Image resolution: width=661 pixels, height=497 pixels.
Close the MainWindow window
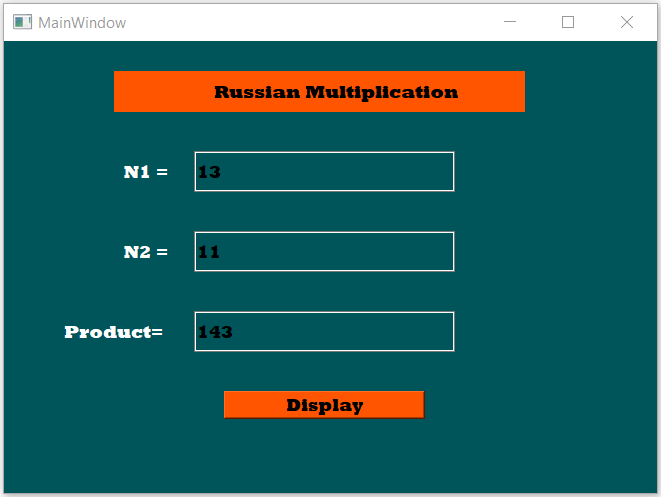[627, 22]
